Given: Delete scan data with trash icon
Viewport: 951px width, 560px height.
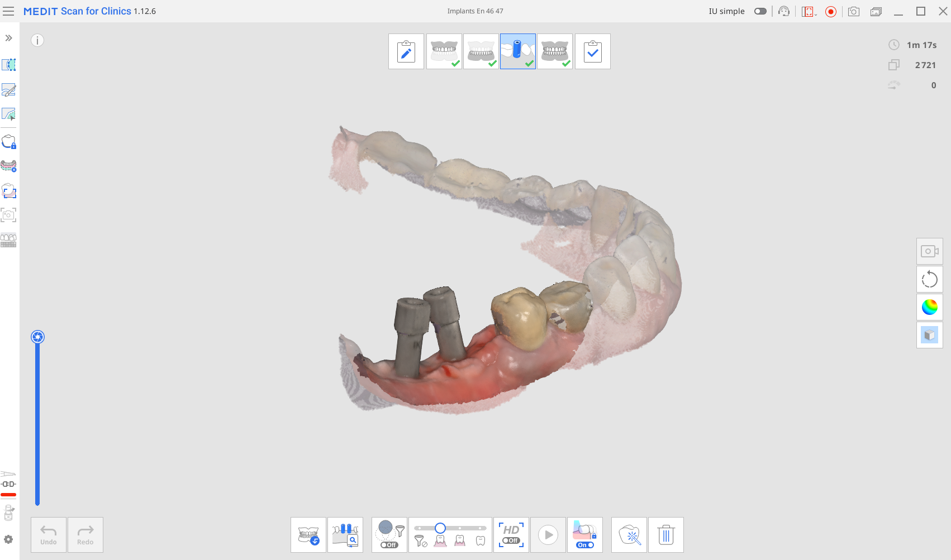Looking at the screenshot, I should tap(666, 535).
